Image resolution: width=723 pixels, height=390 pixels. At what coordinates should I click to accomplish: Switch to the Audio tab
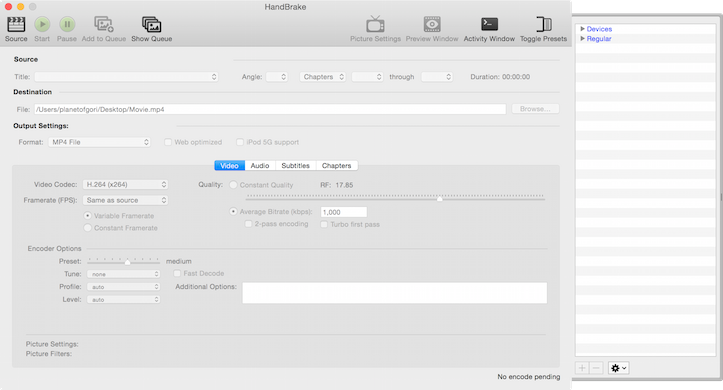(260, 165)
